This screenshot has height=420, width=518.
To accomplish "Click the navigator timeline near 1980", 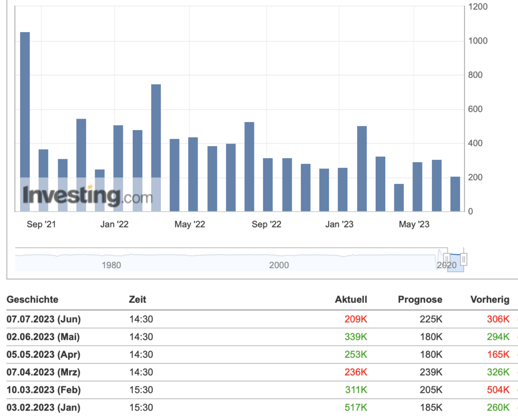I will [x=111, y=264].
